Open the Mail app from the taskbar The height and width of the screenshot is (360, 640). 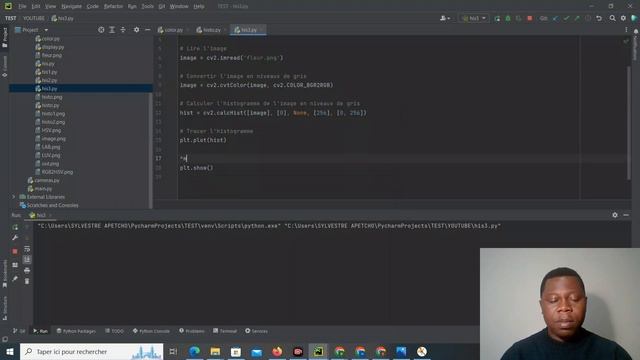tap(257, 351)
